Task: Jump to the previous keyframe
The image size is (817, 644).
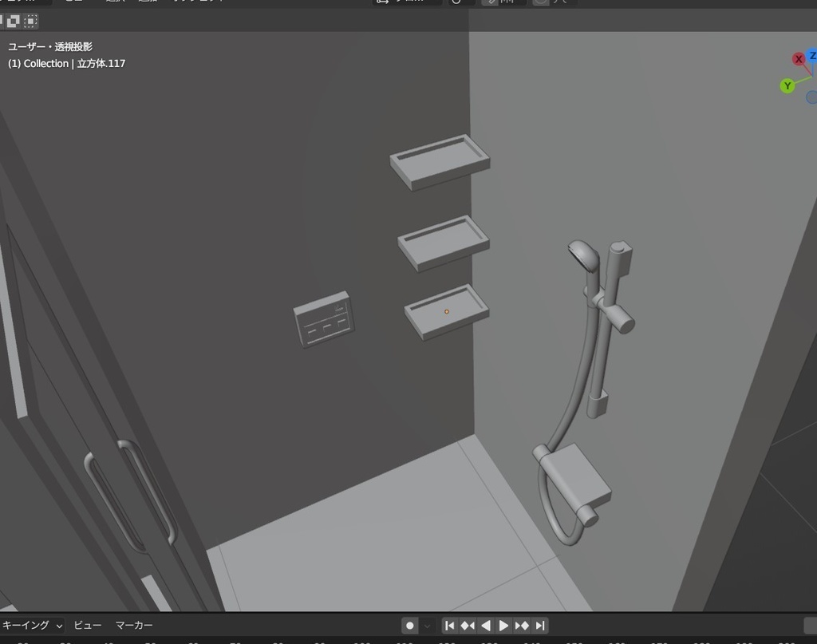Action: coord(468,625)
